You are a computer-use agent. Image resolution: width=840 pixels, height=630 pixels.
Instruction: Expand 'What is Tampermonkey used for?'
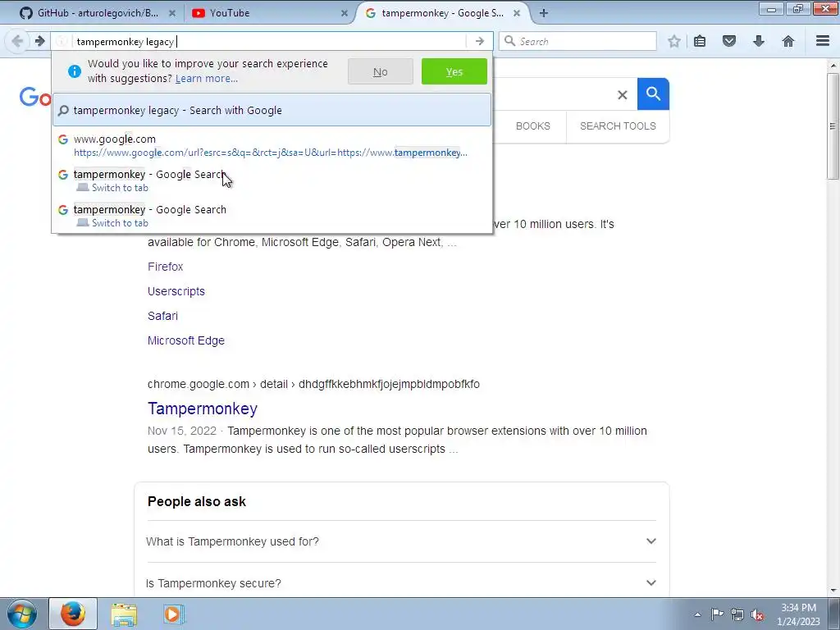[x=401, y=541]
